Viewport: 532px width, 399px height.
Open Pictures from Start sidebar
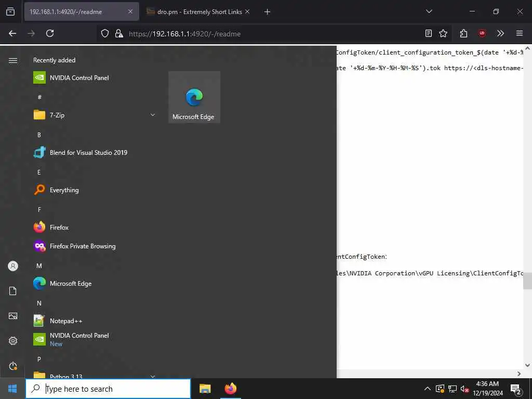click(x=13, y=316)
